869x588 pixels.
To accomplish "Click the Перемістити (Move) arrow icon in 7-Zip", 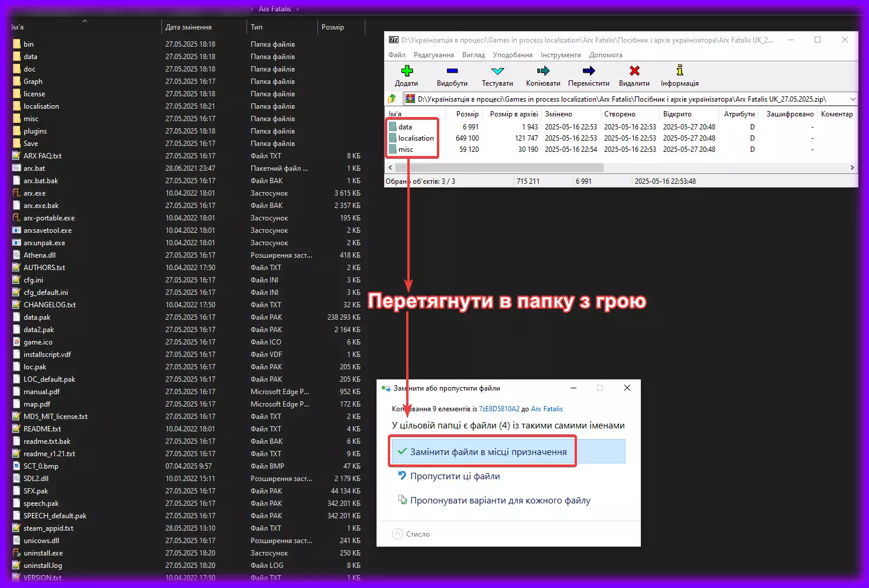I will (x=589, y=71).
